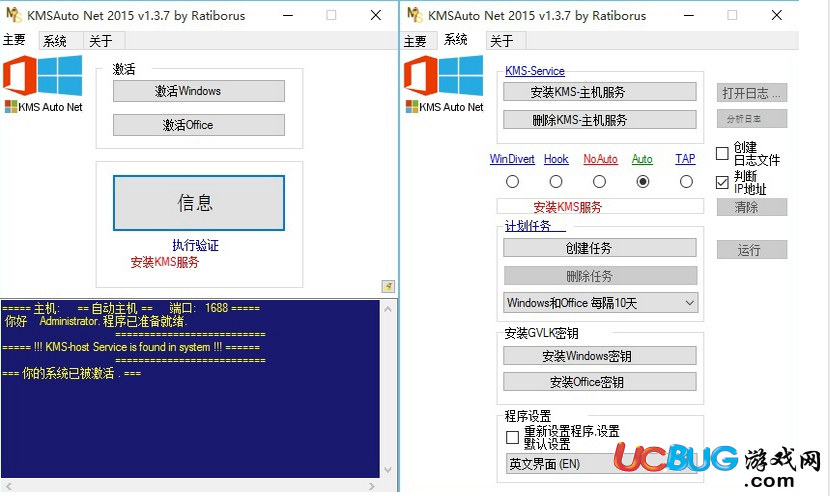Click the 激活Office button
Image resolution: width=830 pixels, height=496 pixels.
click(199, 125)
